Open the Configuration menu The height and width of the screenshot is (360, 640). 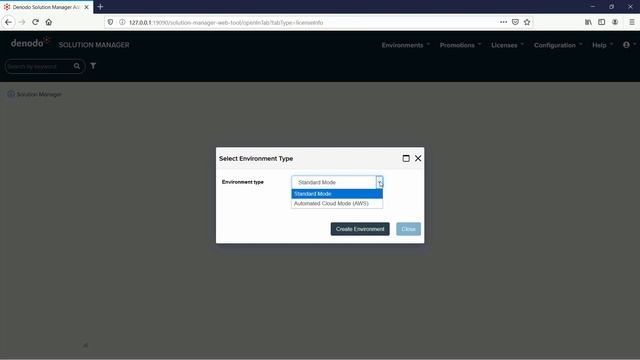(558, 45)
